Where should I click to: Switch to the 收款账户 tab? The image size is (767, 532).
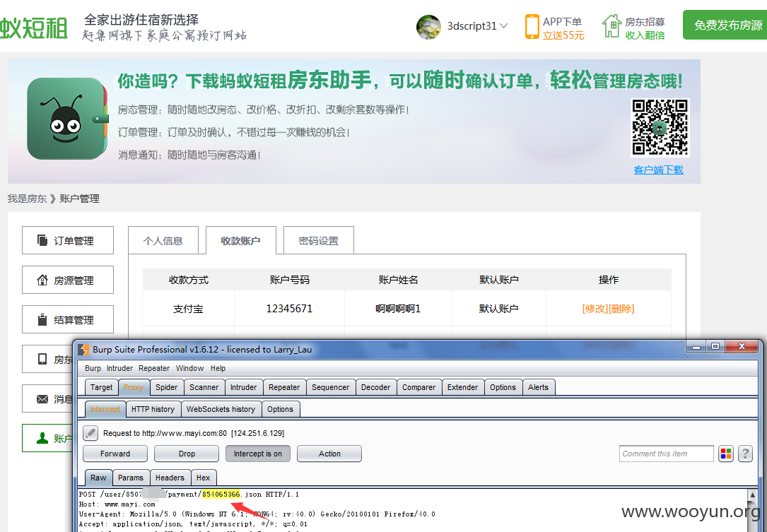coord(240,240)
